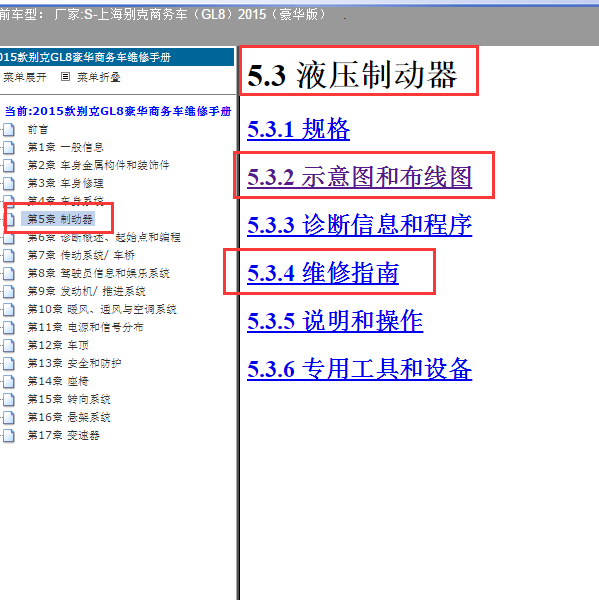599x600 pixels.
Task: Click the page icon beside 第7章 传动系统/车桥
Action: point(9,255)
